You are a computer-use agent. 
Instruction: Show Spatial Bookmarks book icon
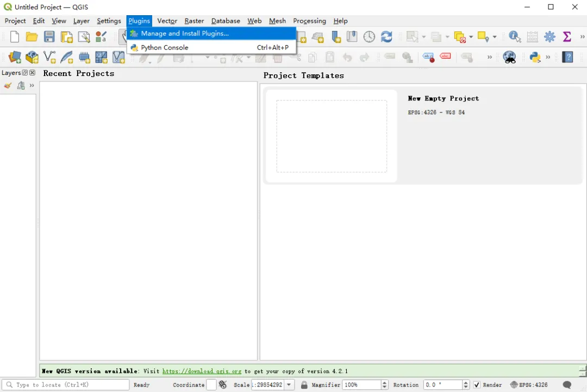point(352,37)
